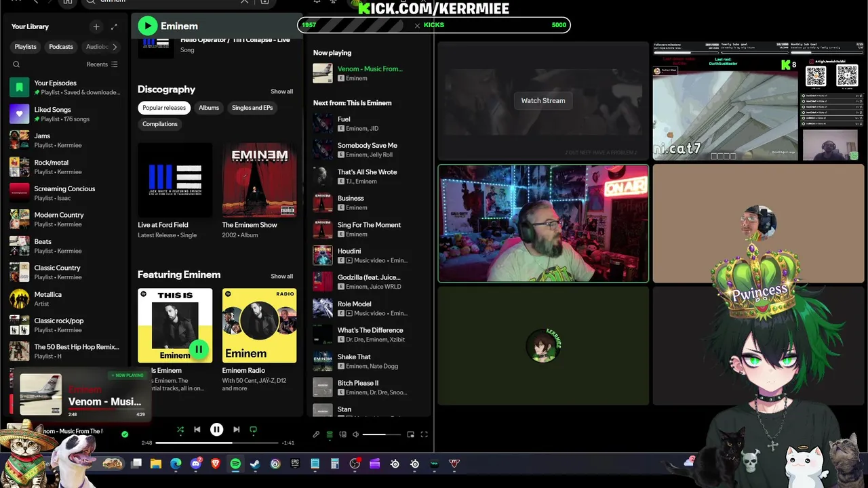The width and height of the screenshot is (868, 488).
Task: Open the lyrics microphone icon
Action: 316,434
